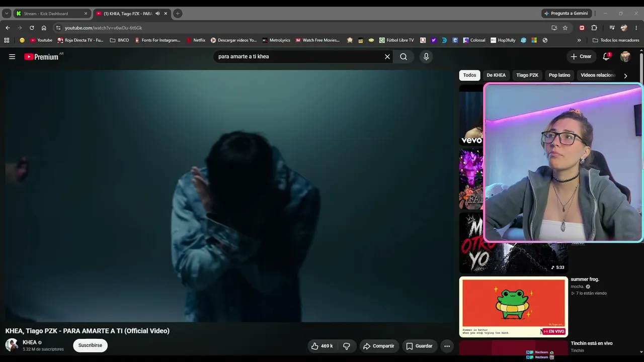Open the BNCO bookmark folder
The height and width of the screenshot is (362, 644).
[119, 40]
